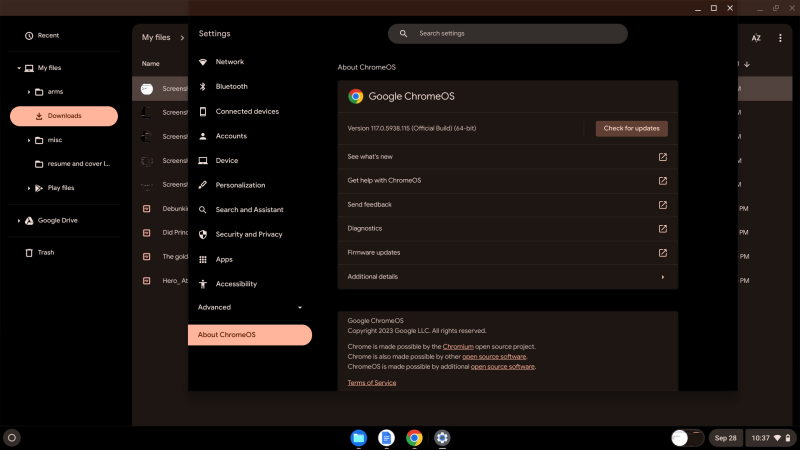Open Files app three-dot more menu
Screen dimensions: 800x450
pos(780,38)
